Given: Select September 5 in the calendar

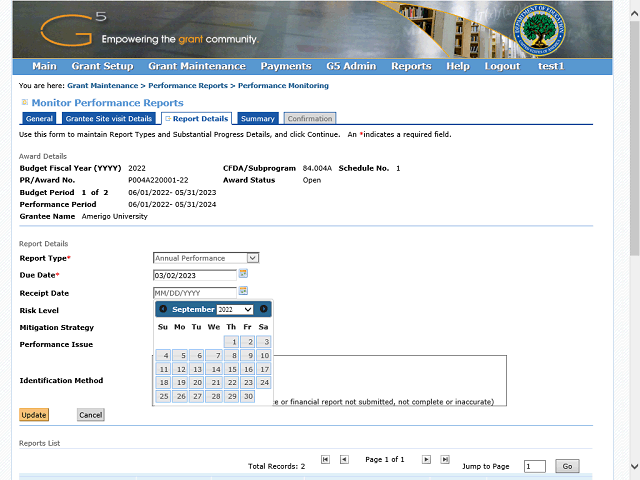Looking at the screenshot, I should coord(180,356).
